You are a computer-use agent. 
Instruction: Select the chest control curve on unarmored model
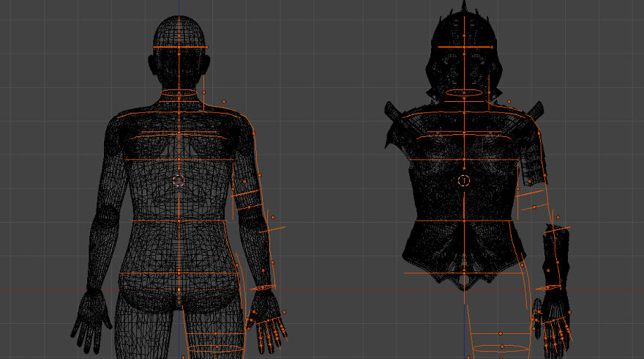(179, 136)
